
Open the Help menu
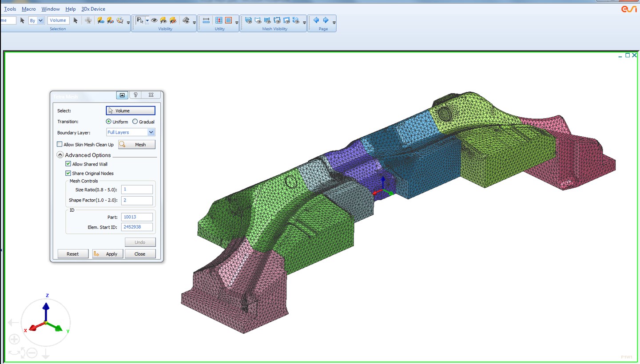click(x=71, y=9)
